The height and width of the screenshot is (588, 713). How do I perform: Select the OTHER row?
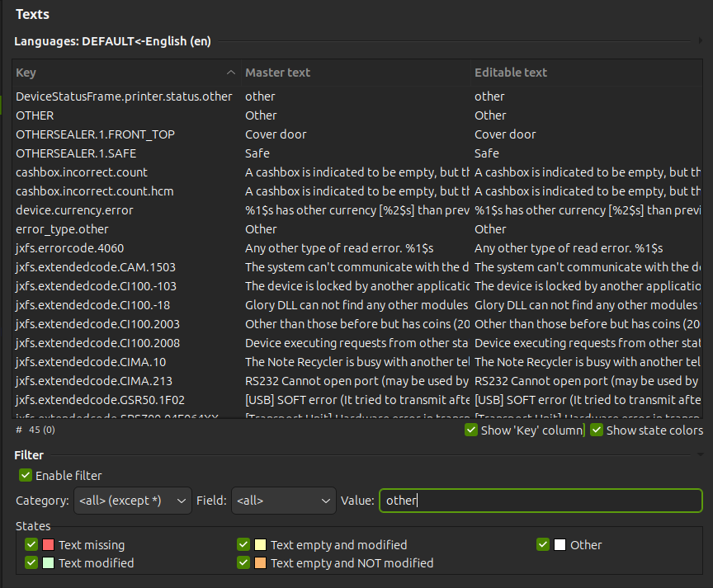124,115
